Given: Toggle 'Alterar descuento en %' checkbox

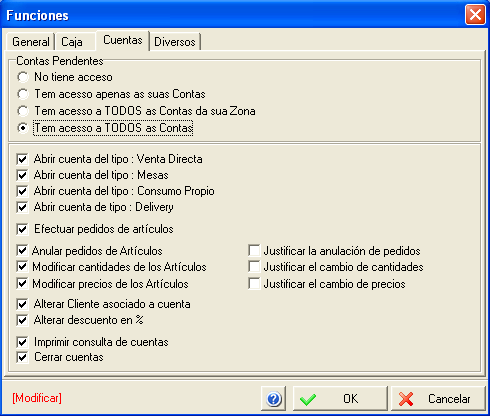Looking at the screenshot, I should (22, 320).
